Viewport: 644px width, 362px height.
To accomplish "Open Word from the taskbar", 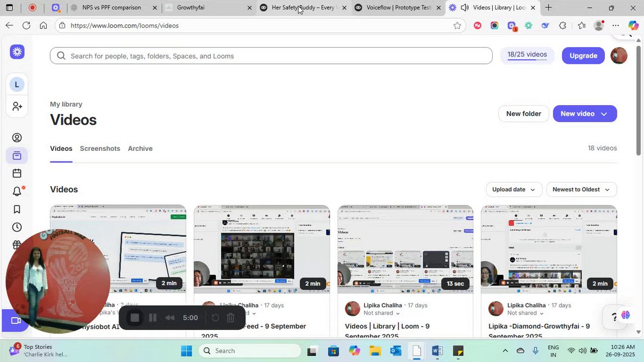I will click(437, 351).
